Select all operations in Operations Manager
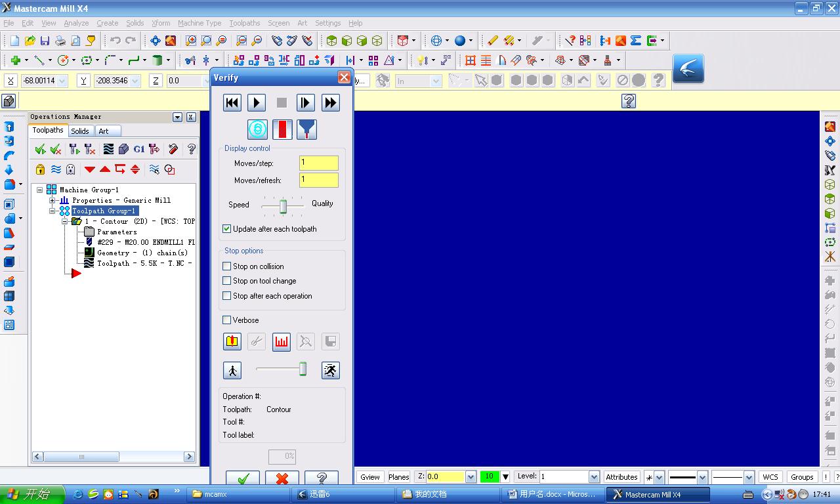This screenshot has height=504, width=840. pos(41,149)
